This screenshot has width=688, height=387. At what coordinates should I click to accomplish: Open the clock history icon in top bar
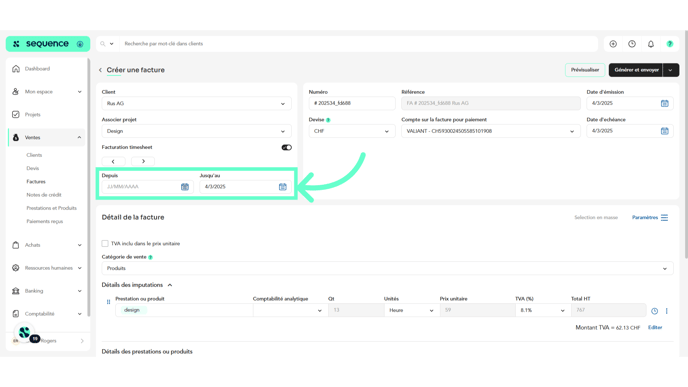[632, 44]
